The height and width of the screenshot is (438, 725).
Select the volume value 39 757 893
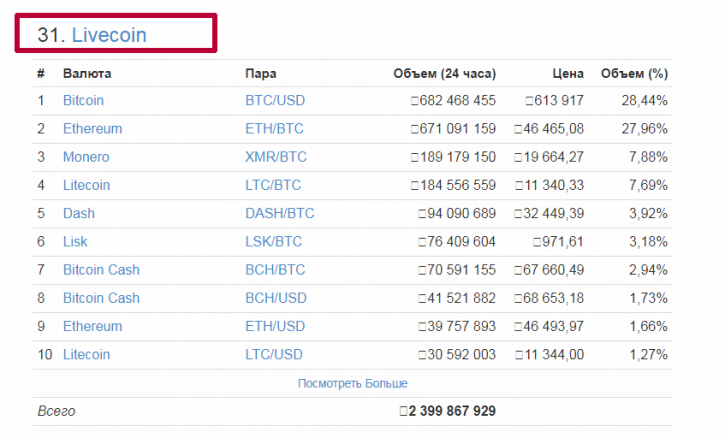pyautogui.click(x=457, y=326)
